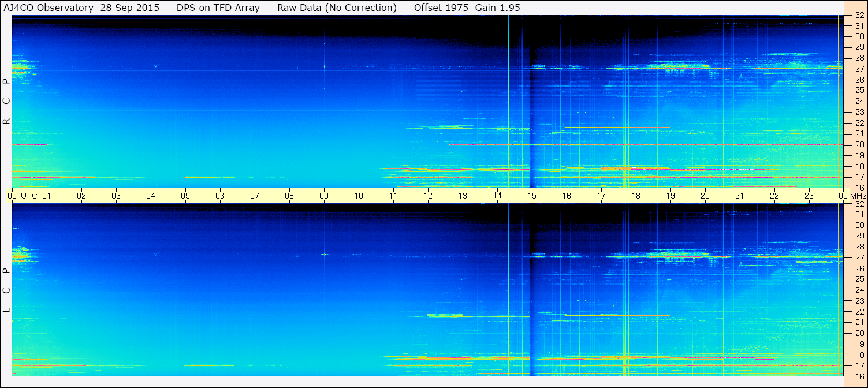Image resolution: width=868 pixels, height=388 pixels.
Task: Click the 30 MHz label on LCP scale
Action: pos(859,225)
